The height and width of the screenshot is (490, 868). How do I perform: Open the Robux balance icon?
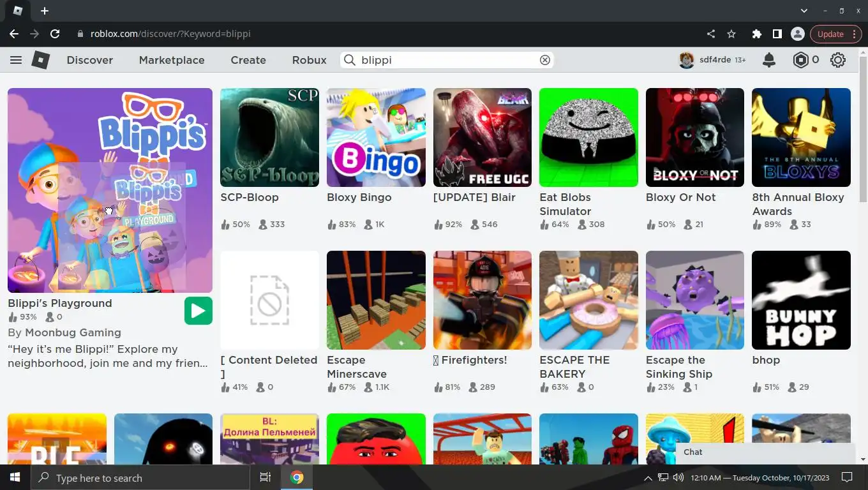coord(800,60)
